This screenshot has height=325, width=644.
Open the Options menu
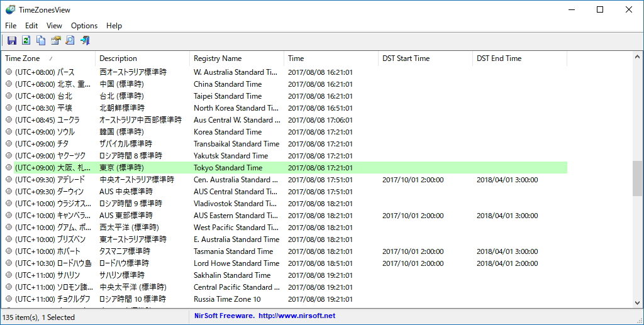tap(84, 25)
